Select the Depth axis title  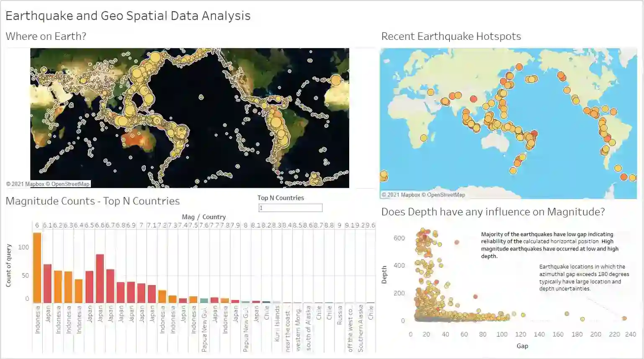pyautogui.click(x=384, y=275)
